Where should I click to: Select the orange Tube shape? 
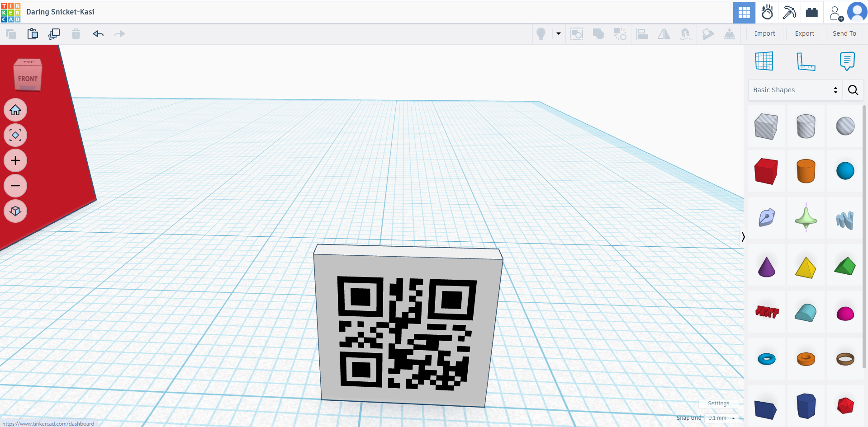click(x=806, y=359)
